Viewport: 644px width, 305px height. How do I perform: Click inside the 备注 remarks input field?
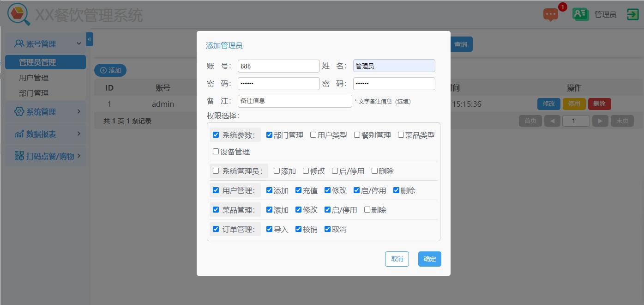pos(295,101)
